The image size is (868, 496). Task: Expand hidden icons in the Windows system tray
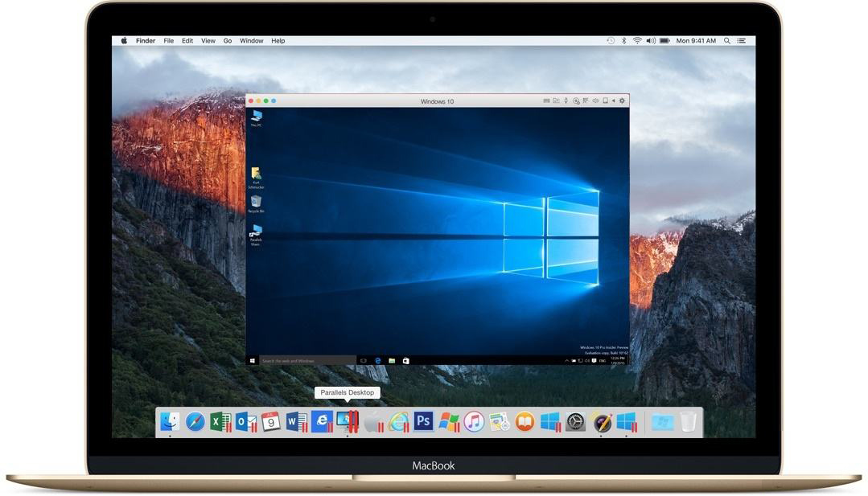pos(566,361)
